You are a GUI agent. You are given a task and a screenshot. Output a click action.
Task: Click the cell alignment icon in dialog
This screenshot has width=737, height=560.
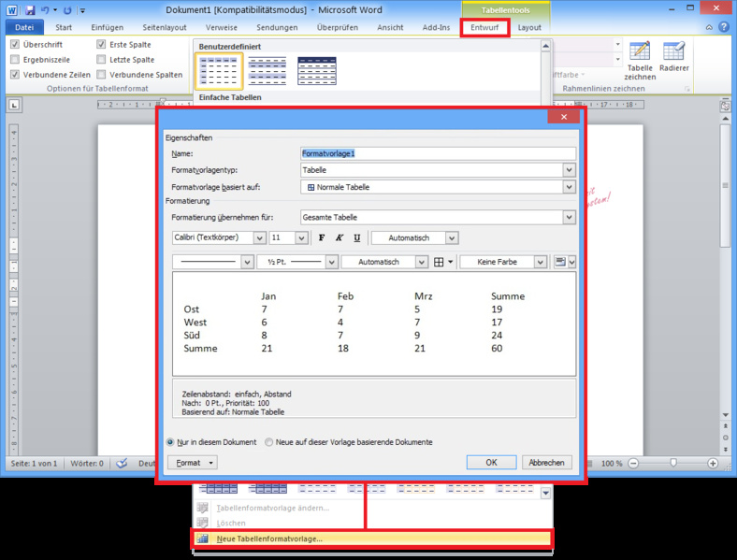click(559, 263)
